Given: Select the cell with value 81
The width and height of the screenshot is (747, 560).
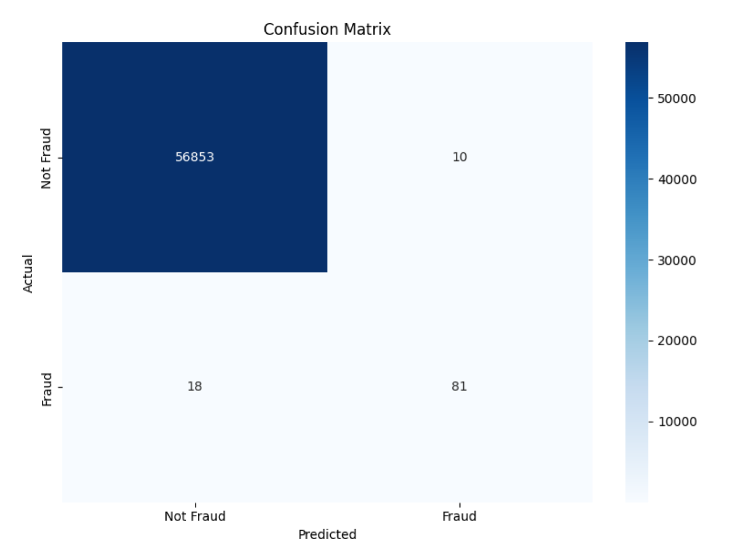Looking at the screenshot, I should click(460, 387).
